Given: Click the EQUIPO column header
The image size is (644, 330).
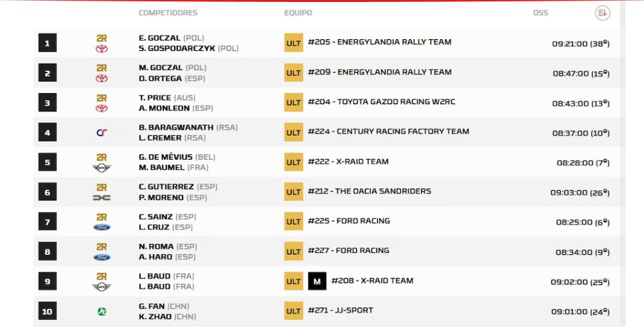Looking at the screenshot, I should tap(298, 13).
